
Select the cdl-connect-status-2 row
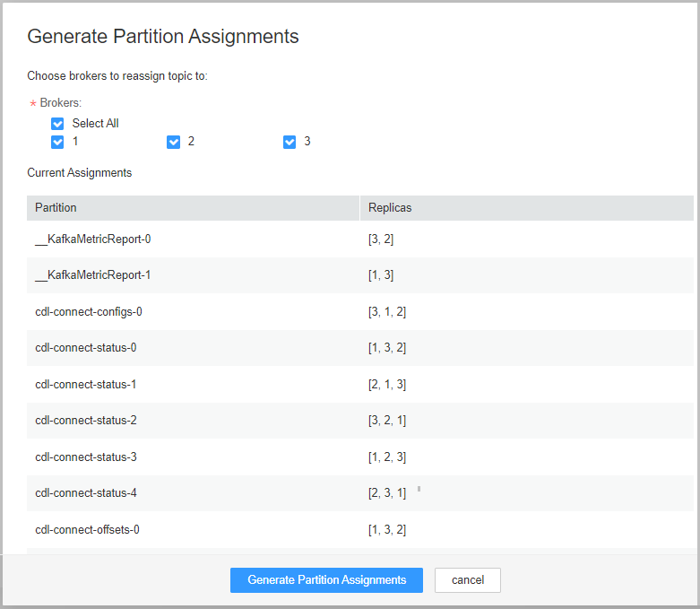click(x=359, y=421)
